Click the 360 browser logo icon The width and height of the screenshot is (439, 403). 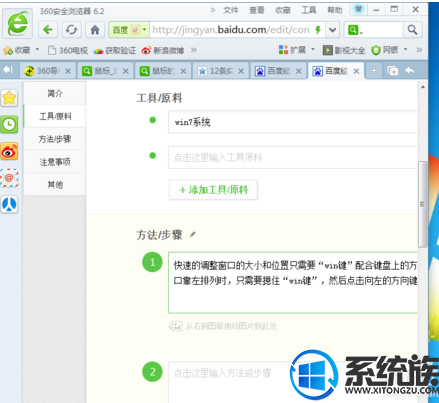[x=18, y=23]
